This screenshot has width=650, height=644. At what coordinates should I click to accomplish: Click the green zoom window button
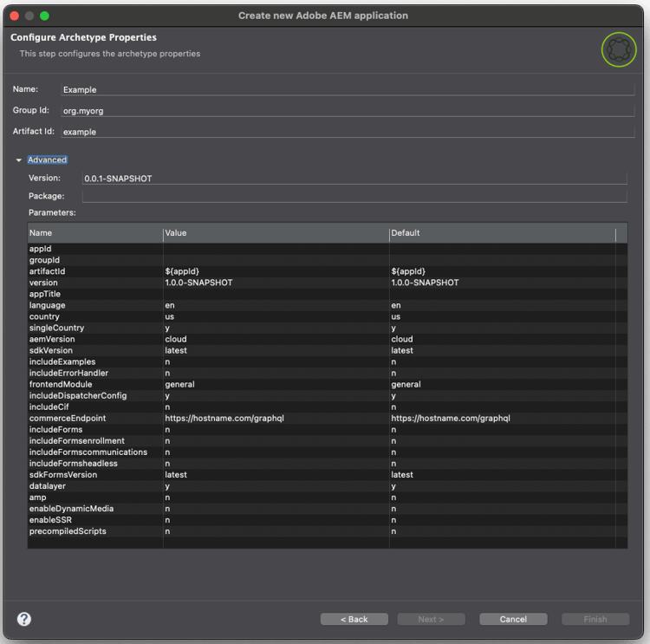coord(44,16)
